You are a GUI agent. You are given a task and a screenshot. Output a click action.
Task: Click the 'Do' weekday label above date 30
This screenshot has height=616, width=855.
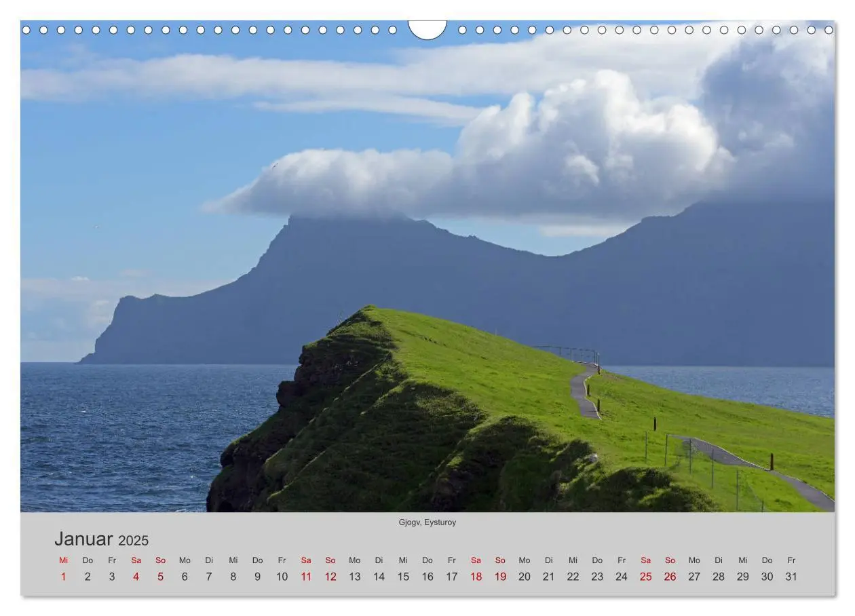point(767,560)
